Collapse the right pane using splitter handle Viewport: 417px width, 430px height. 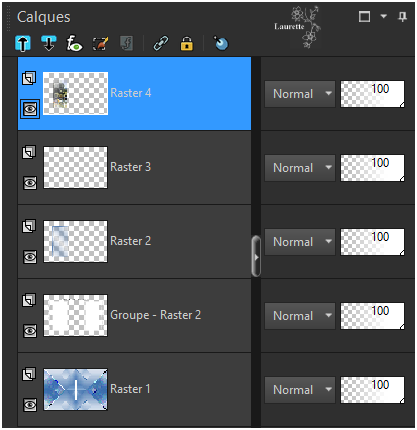pyautogui.click(x=256, y=256)
